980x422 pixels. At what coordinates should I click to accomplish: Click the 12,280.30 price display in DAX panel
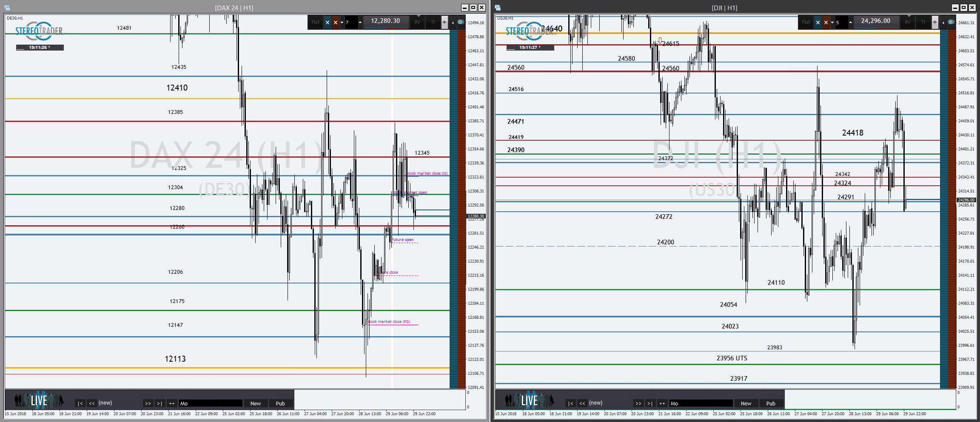coord(385,21)
